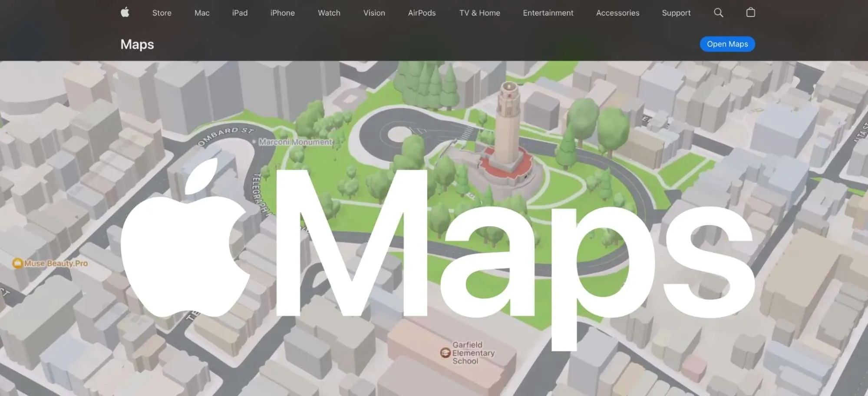Click the Apple logo in navigation bar
The height and width of the screenshot is (396, 868).
[x=125, y=13]
